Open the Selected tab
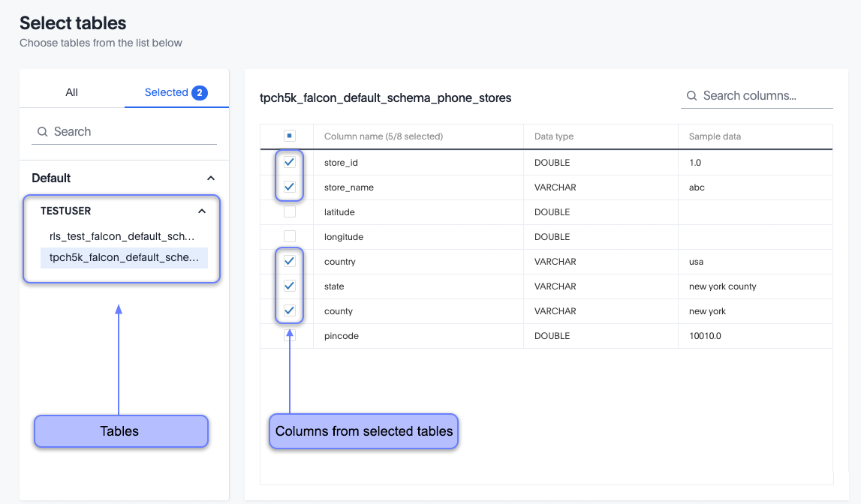The image size is (861, 504). [x=165, y=92]
